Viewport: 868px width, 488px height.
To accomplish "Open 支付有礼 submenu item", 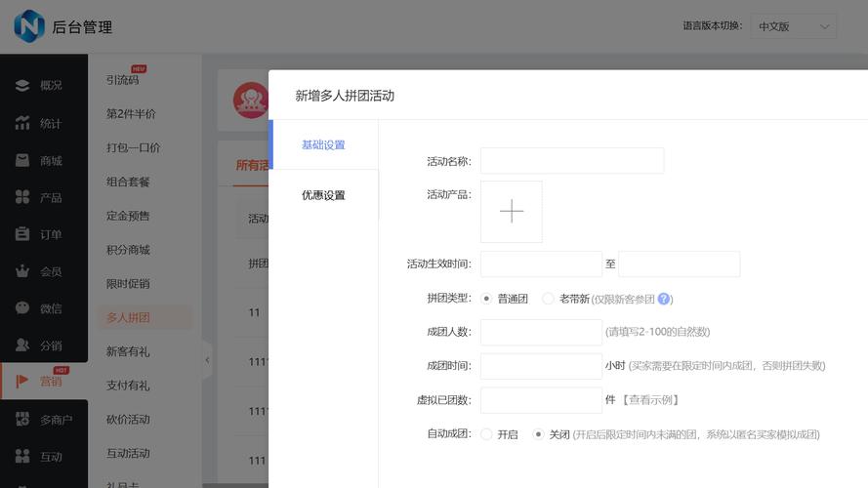I will coord(128,386).
